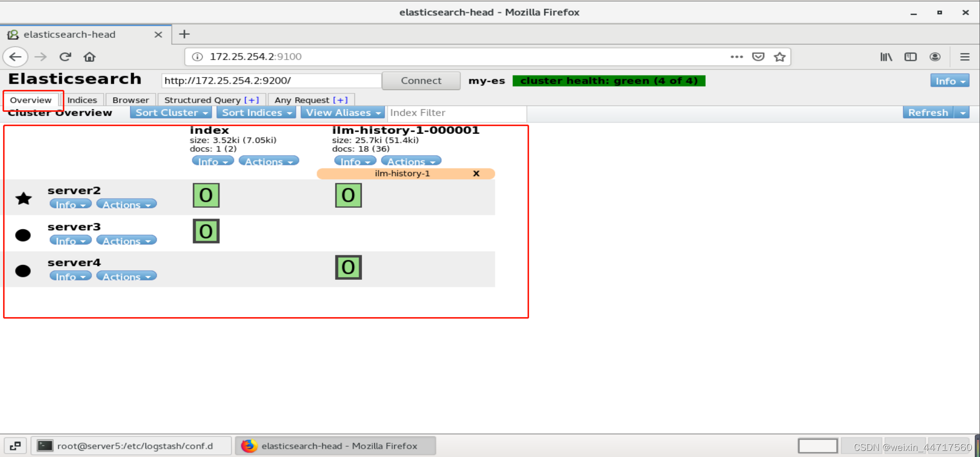Open the Firefox home page icon
The width and height of the screenshot is (980, 457).
89,57
